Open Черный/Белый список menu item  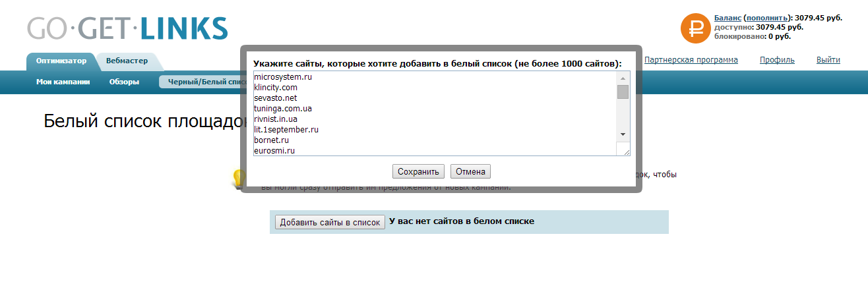[x=201, y=82]
